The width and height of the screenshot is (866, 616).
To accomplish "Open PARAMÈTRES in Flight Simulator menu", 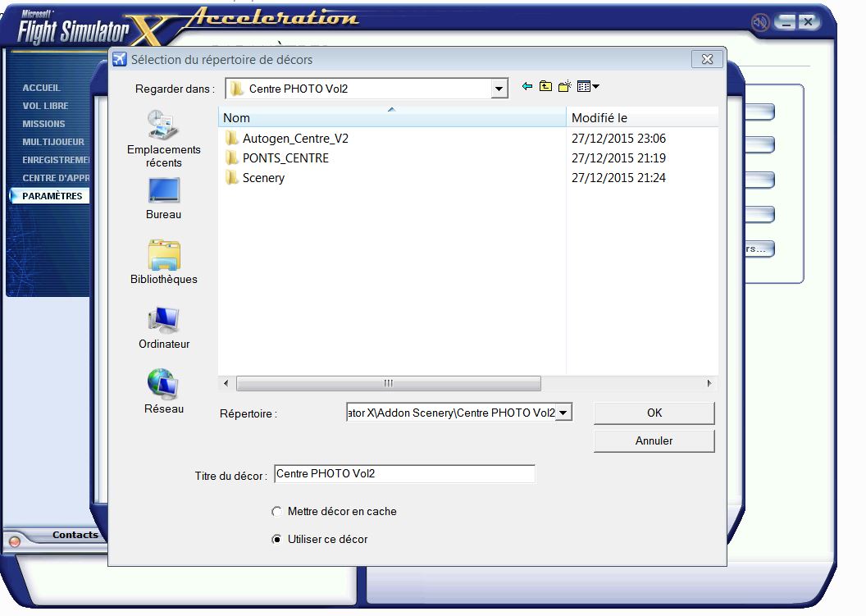I will 52,196.
